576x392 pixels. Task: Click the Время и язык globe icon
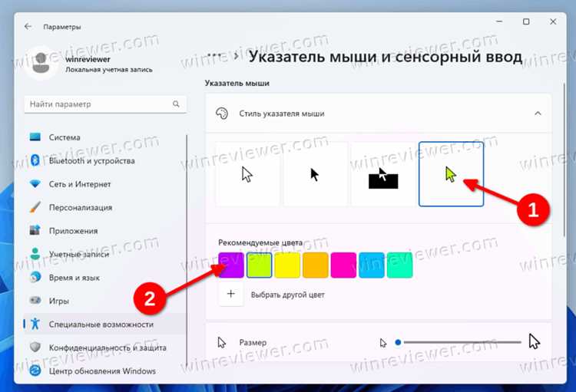pyautogui.click(x=35, y=278)
